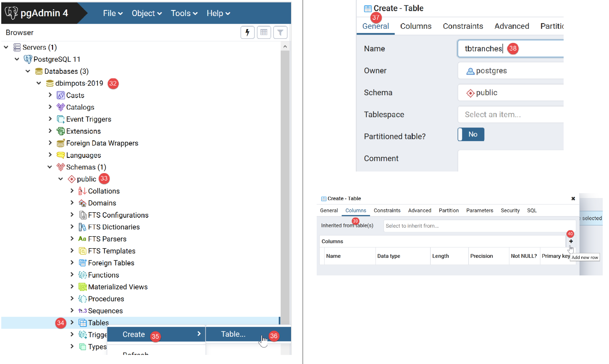Expand the Casts tree node

tap(50, 95)
